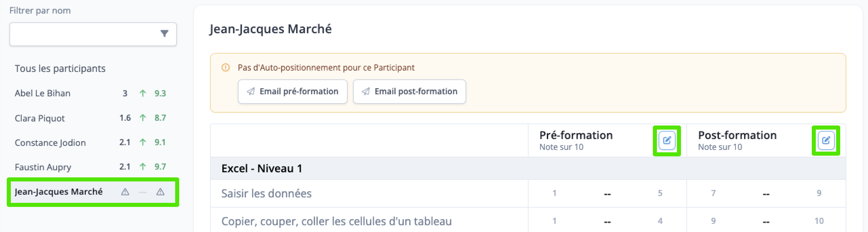The image size is (868, 232).
Task: Click Faustin Aupry's green progress arrow
Action: [143, 167]
